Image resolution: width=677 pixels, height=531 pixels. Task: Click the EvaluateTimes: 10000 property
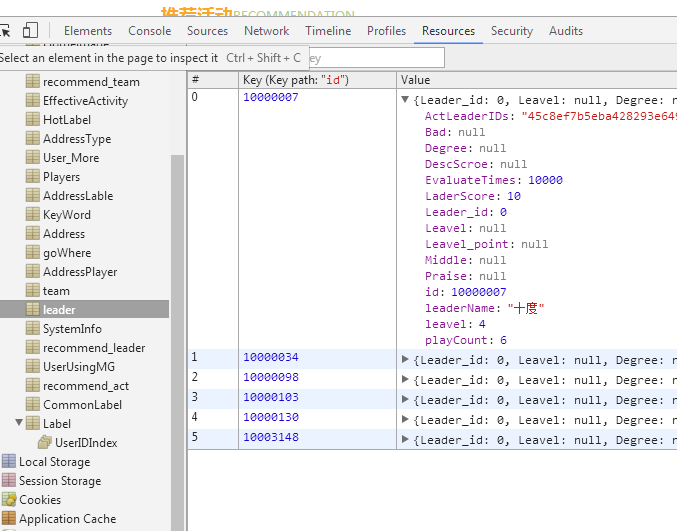click(x=494, y=180)
